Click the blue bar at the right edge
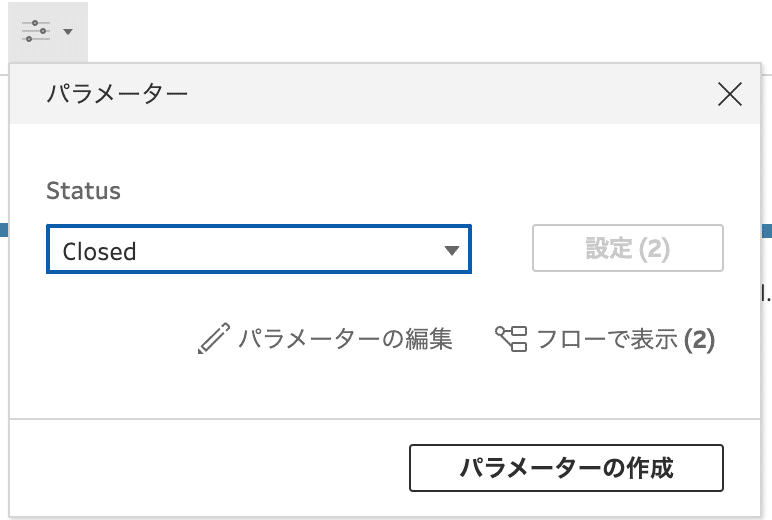This screenshot has width=772, height=520. [x=767, y=230]
